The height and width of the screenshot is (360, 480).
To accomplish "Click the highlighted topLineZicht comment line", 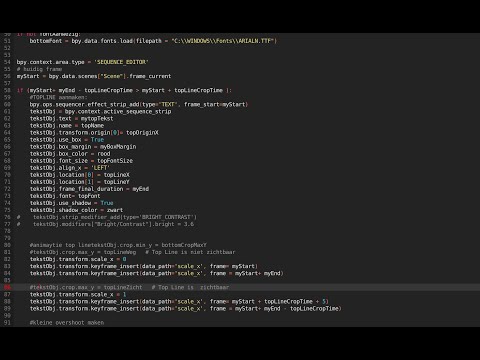I will 129,287.
